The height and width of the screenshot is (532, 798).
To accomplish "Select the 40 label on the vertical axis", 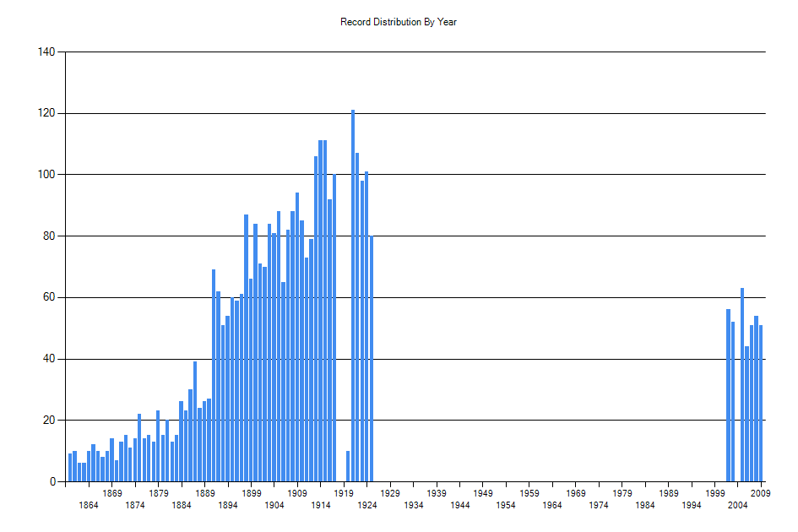I will point(49,359).
